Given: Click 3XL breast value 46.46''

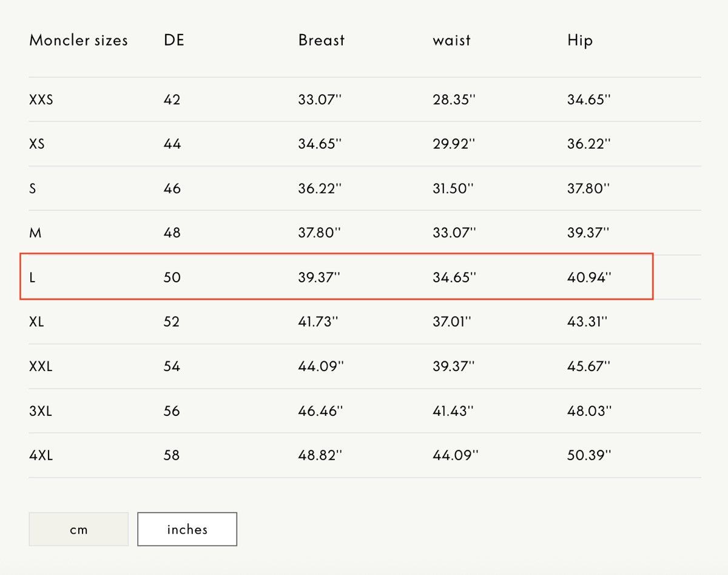Looking at the screenshot, I should coord(321,411).
